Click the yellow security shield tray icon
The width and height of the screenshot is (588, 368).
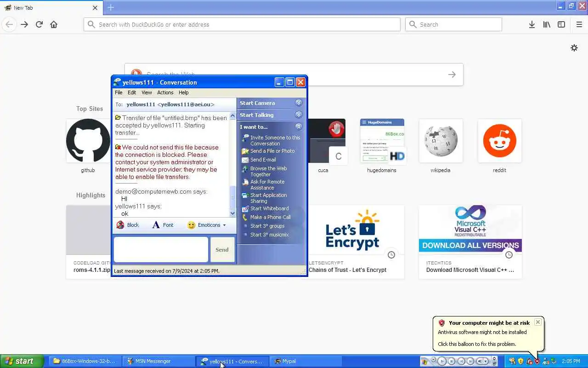(521, 361)
